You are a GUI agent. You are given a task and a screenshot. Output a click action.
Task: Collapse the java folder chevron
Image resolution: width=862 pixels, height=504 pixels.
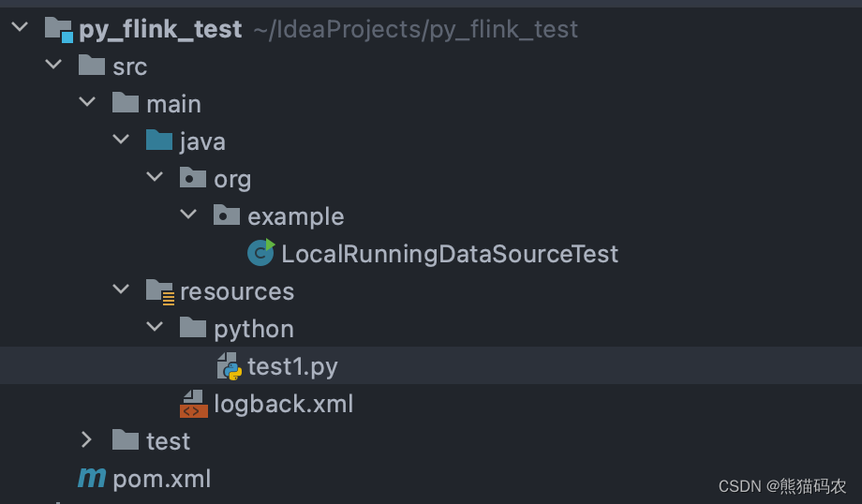click(121, 141)
